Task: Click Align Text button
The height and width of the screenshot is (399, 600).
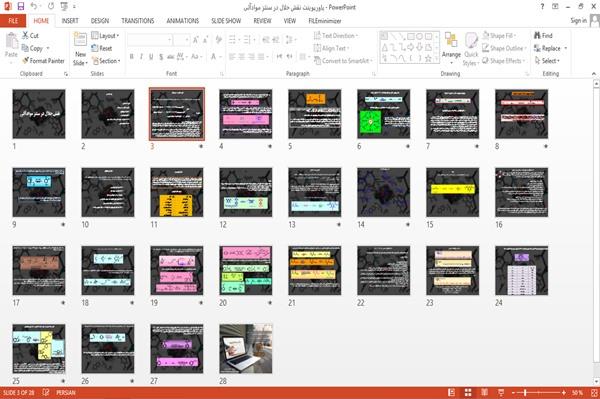Action: pos(331,48)
